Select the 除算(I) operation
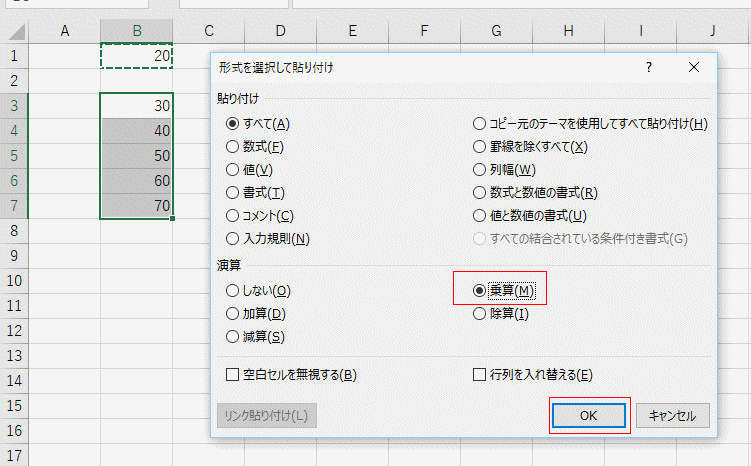 coord(480,314)
